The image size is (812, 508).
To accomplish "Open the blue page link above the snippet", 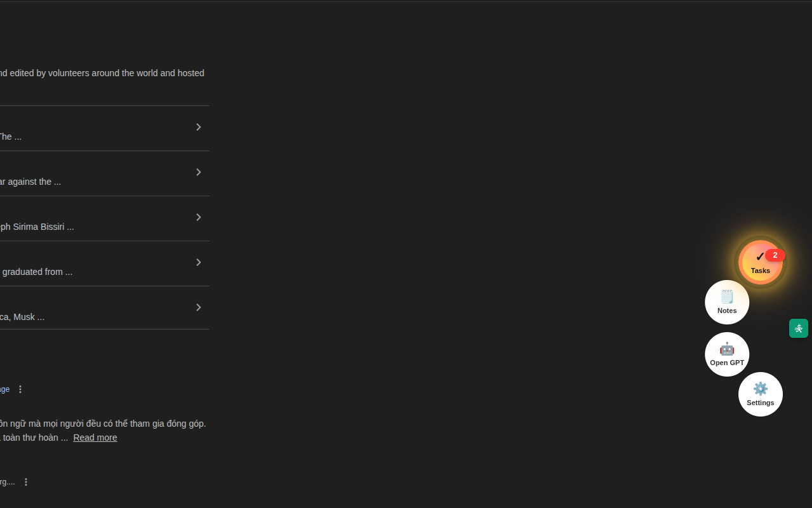I will [x=4, y=389].
